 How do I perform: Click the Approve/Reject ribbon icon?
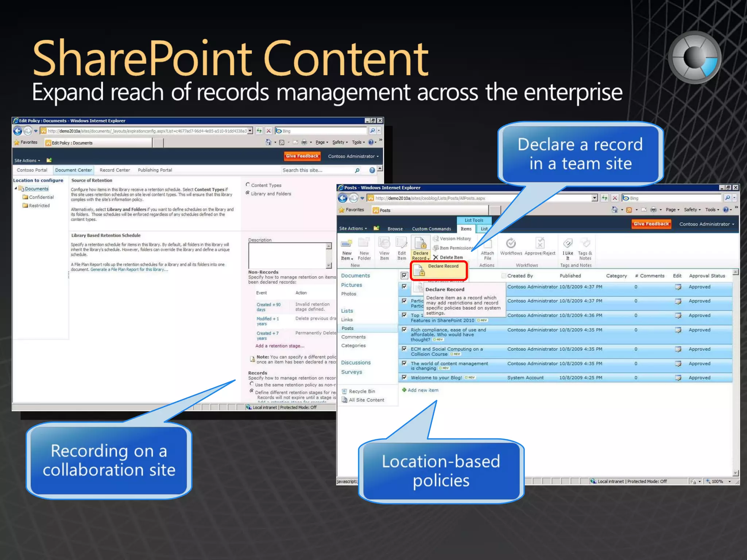point(540,244)
